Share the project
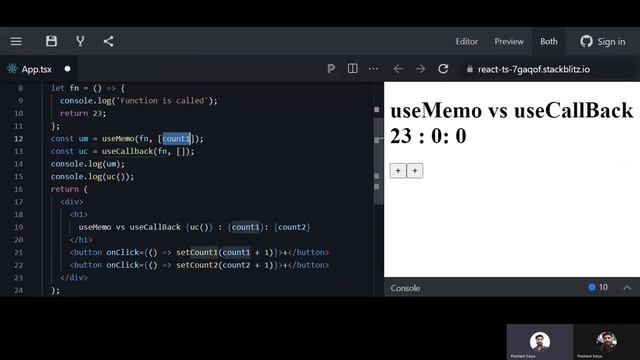This screenshot has height=360, width=640. click(x=109, y=41)
